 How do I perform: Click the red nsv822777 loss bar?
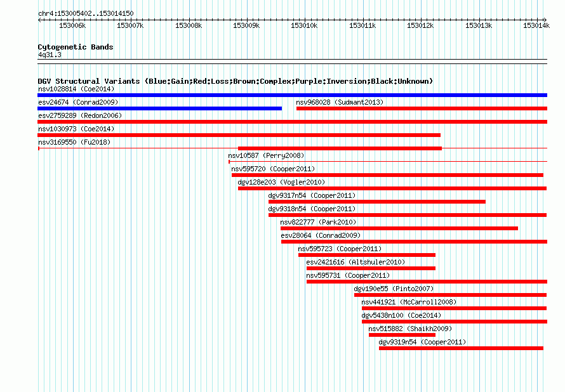pos(399,228)
